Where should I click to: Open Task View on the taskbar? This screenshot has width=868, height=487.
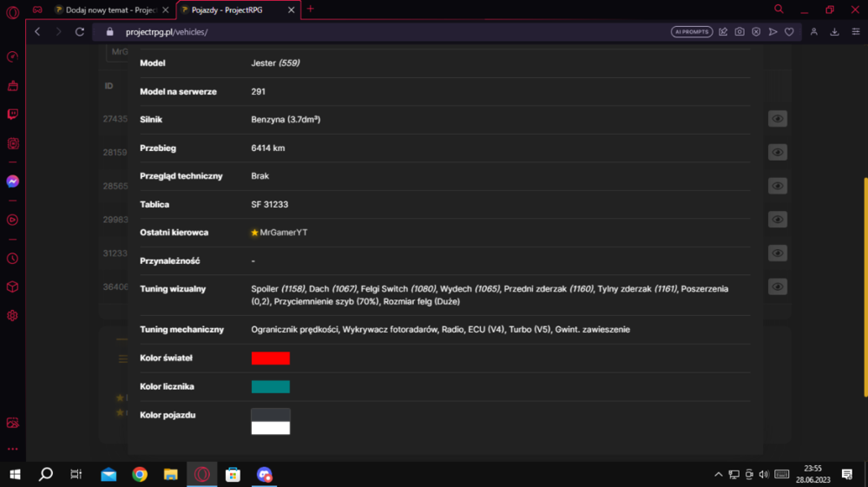point(76,474)
